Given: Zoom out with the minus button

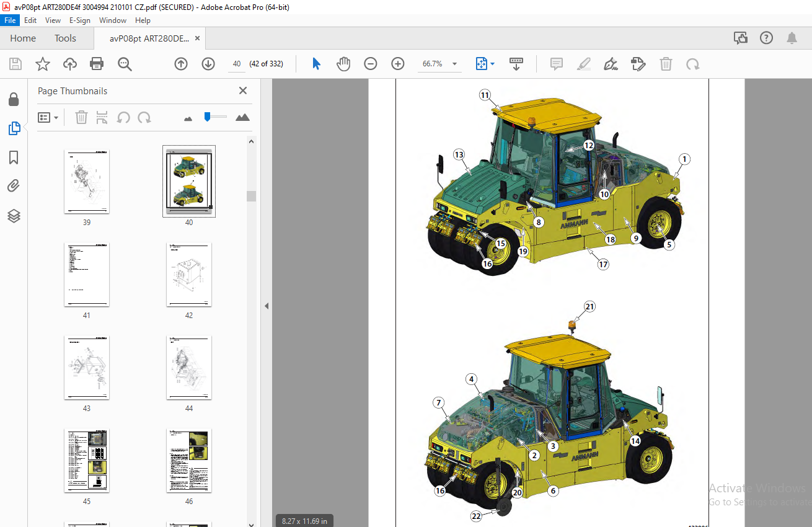Looking at the screenshot, I should pos(371,64).
